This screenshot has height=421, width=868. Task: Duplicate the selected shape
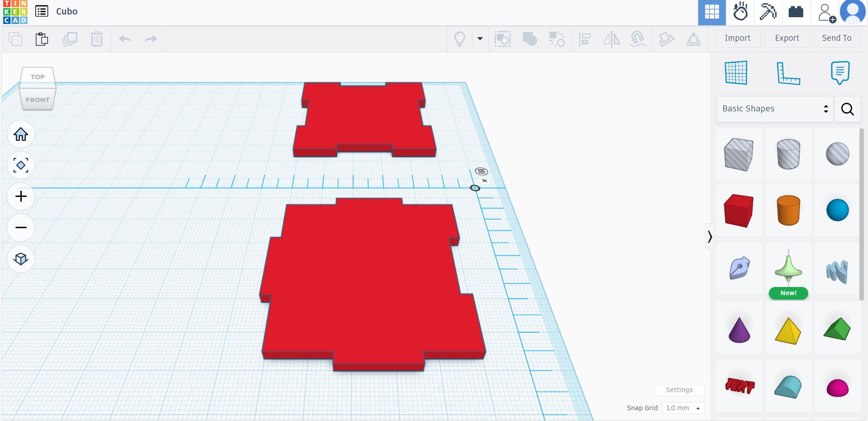coord(70,39)
